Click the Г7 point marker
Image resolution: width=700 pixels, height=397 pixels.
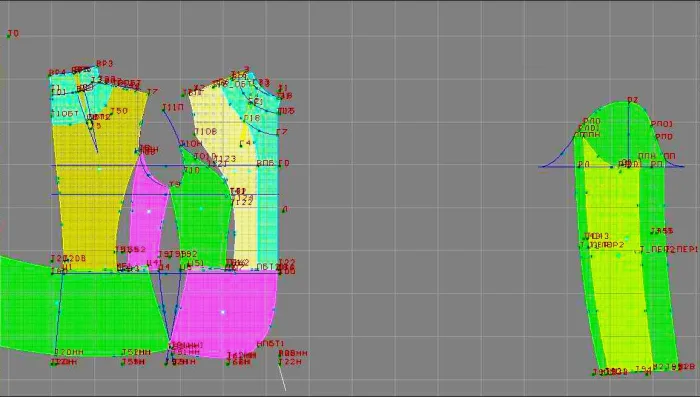click(x=282, y=132)
